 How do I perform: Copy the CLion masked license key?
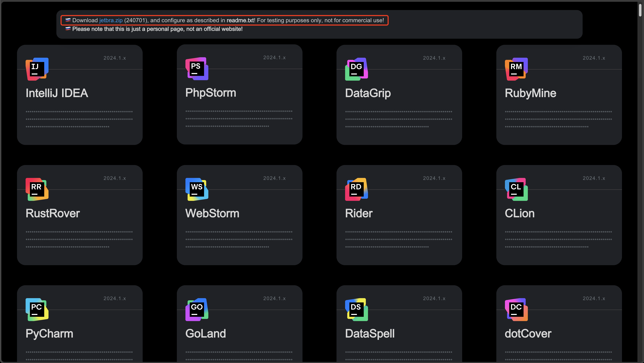coord(558,240)
